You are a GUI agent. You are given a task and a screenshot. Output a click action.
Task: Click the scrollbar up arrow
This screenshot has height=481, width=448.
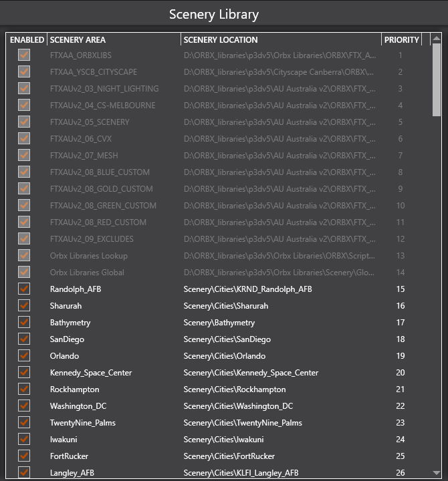tap(437, 39)
